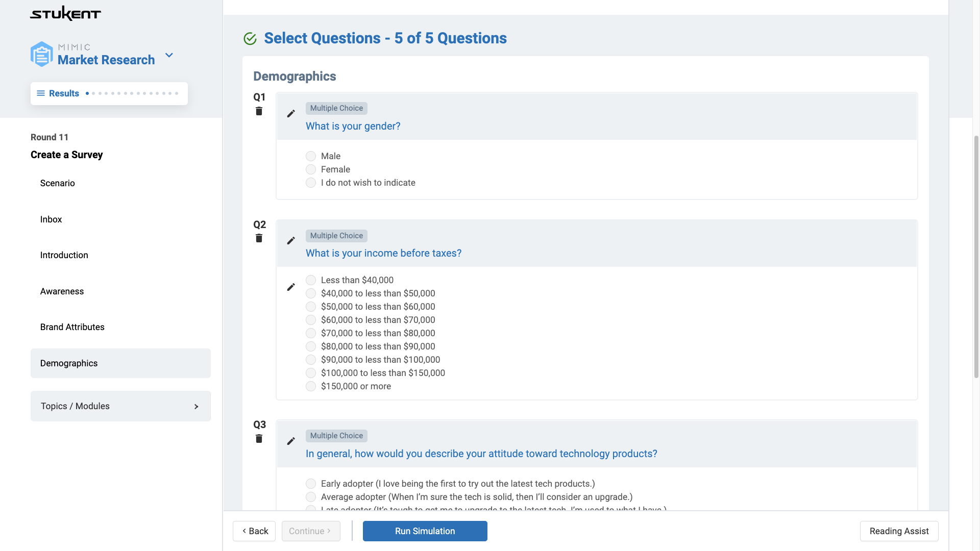The height and width of the screenshot is (551, 980).
Task: Navigate to the Demographics section
Action: (x=69, y=363)
